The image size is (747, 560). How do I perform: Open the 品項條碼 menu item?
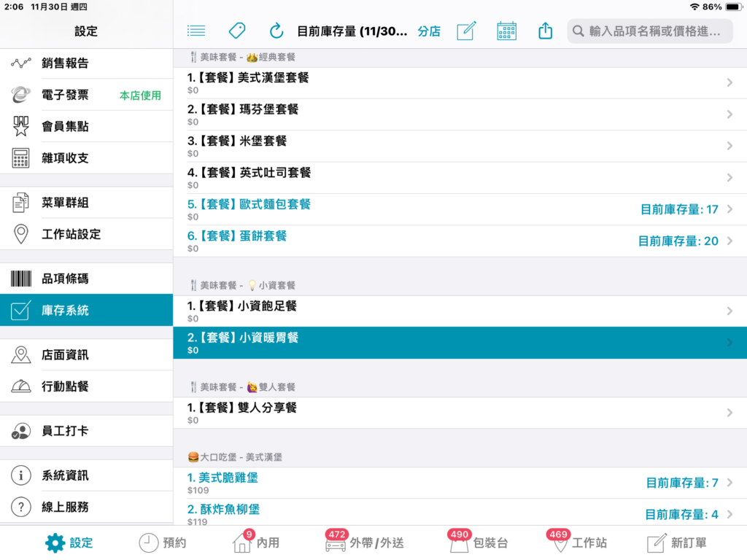coord(86,279)
